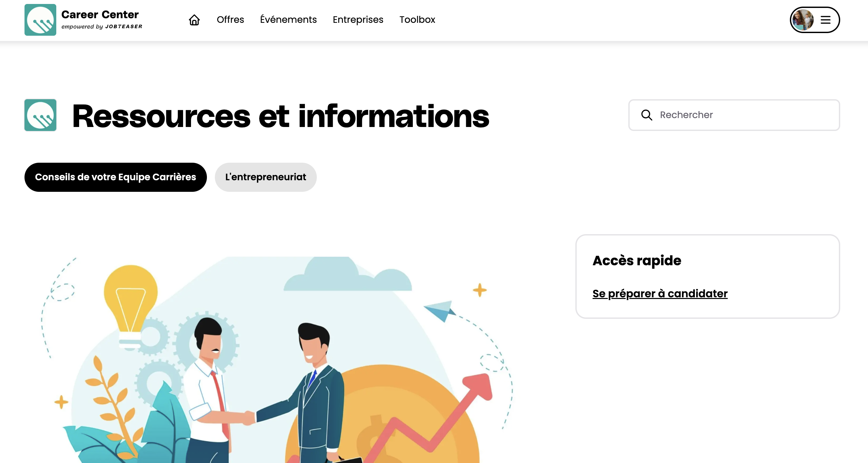Open the hamburger menu icon
This screenshot has width=868, height=463.
pyautogui.click(x=825, y=20)
